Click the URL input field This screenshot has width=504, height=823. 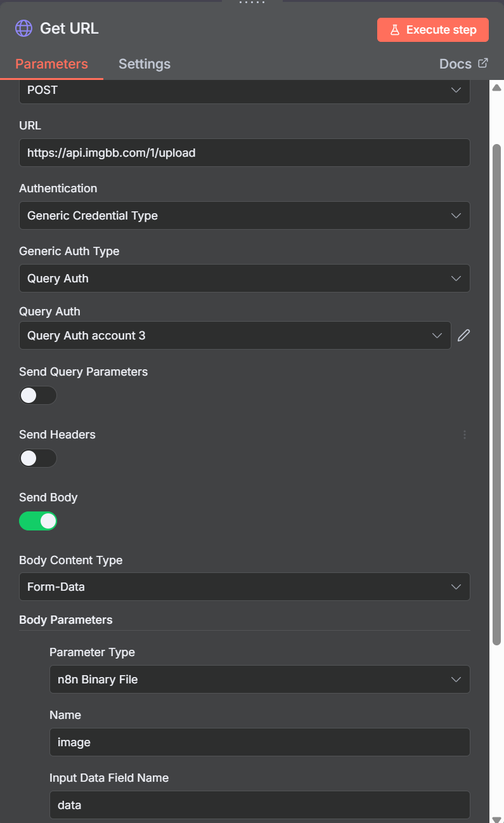(x=245, y=153)
